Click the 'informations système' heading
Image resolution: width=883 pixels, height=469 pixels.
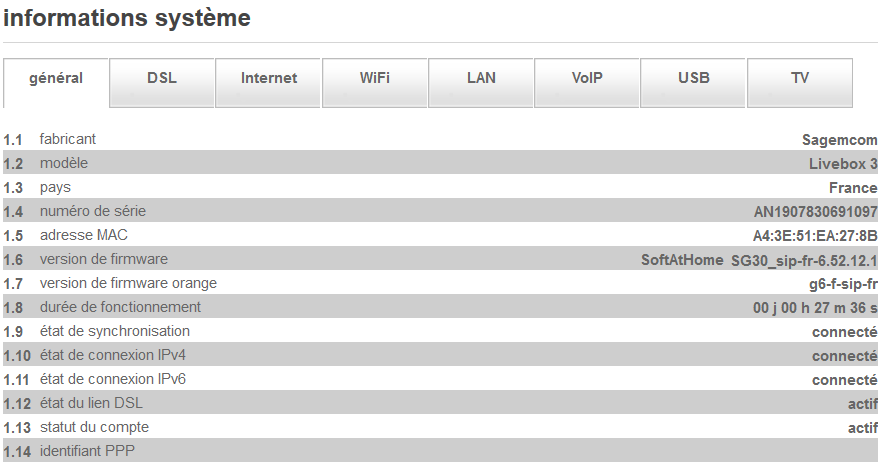[x=127, y=18]
